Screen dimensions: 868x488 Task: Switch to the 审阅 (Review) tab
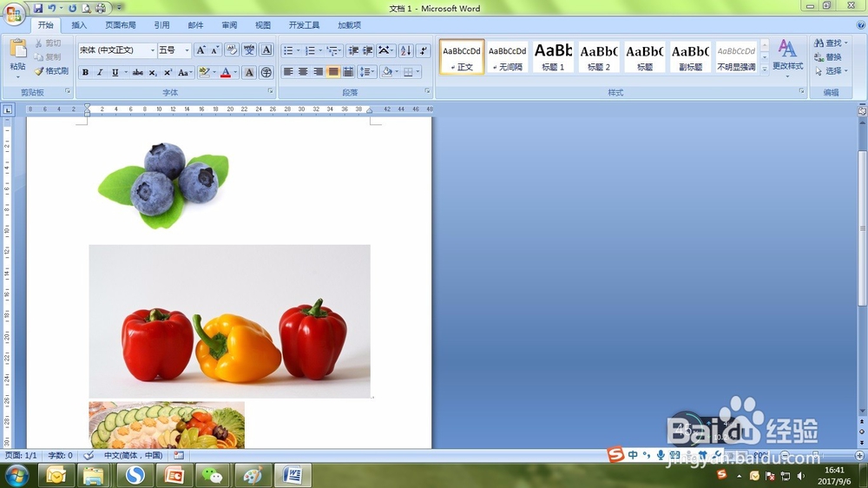pyautogui.click(x=229, y=25)
